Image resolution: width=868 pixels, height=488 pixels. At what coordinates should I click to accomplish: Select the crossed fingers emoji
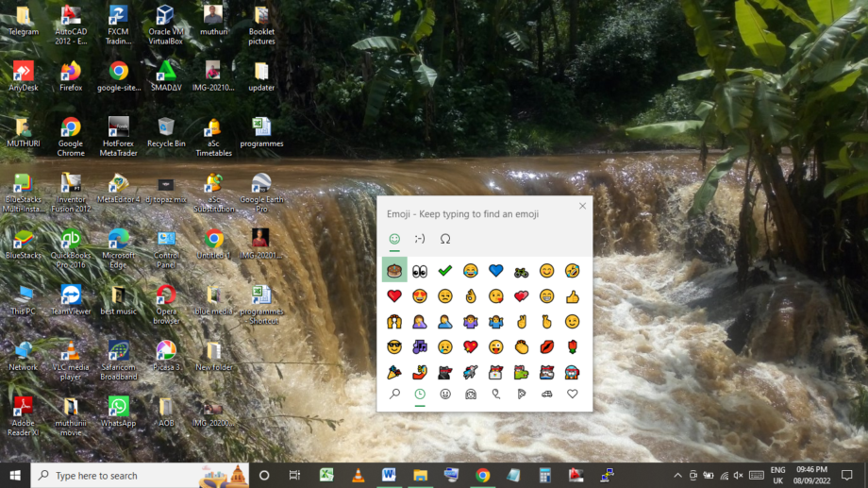tap(547, 322)
